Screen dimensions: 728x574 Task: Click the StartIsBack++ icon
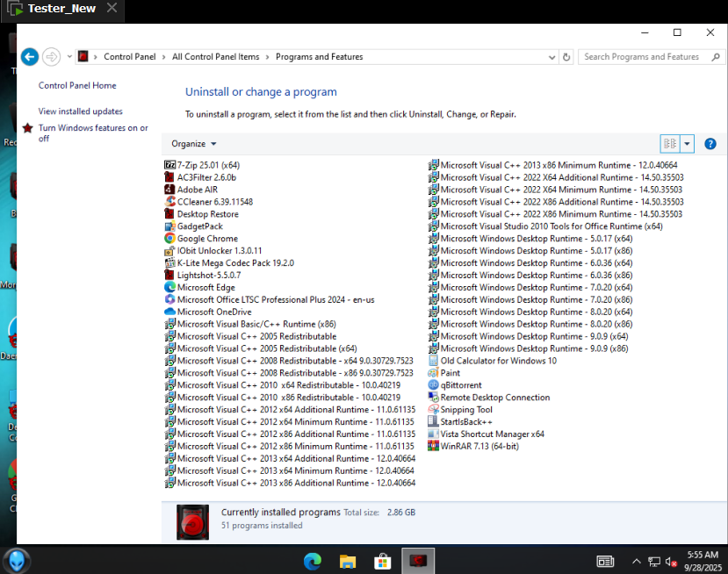[x=433, y=422]
